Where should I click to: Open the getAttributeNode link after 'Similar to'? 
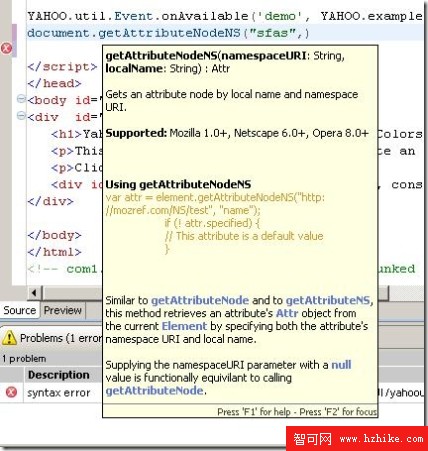click(x=200, y=300)
